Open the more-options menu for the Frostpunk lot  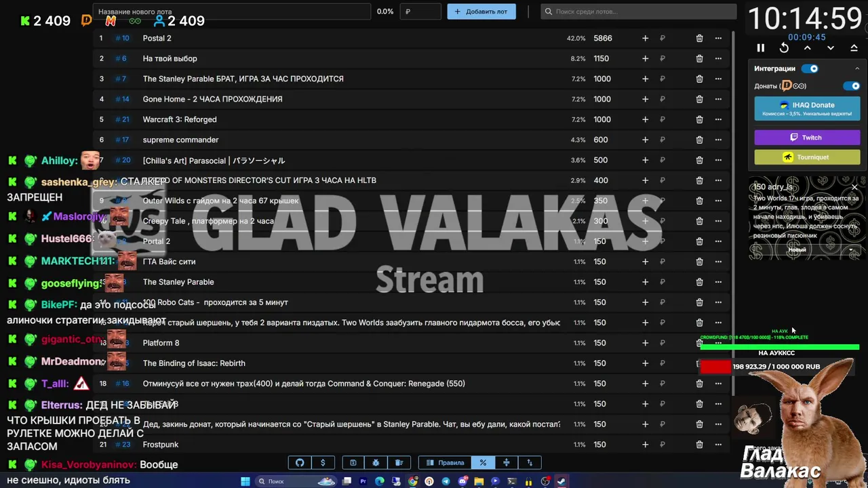[718, 445]
